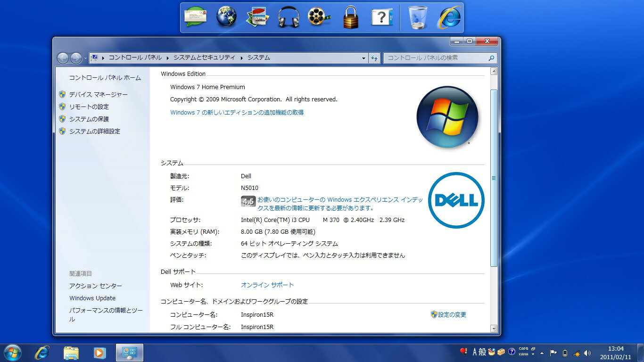Screen dimensions: 644x362
Task: Click the Dell logo image
Action: point(456,200)
